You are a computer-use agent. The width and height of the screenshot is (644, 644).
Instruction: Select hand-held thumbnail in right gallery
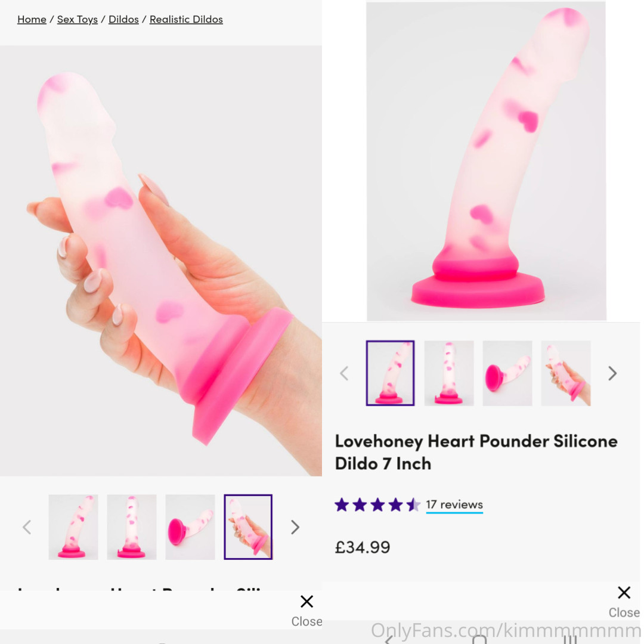[x=565, y=373]
